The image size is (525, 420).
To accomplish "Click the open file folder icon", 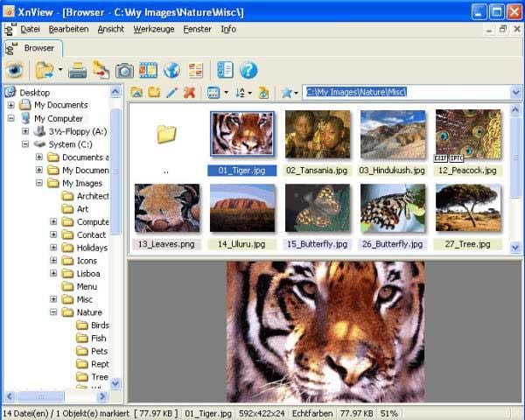I will pos(45,71).
